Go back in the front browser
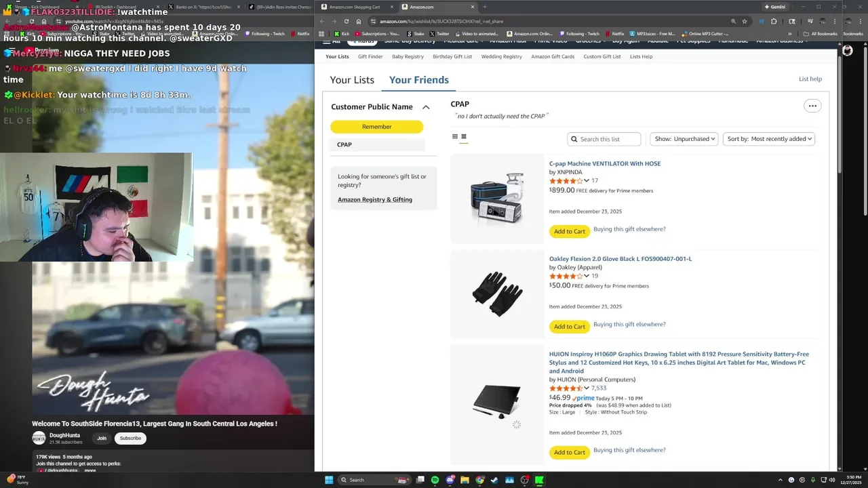The height and width of the screenshot is (488, 868). [322, 21]
